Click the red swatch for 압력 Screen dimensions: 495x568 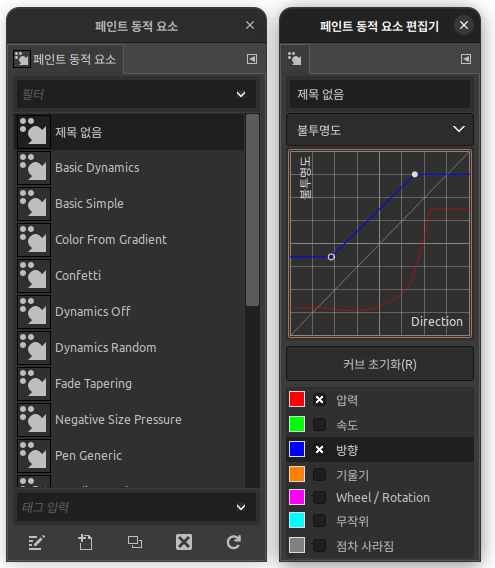(297, 399)
